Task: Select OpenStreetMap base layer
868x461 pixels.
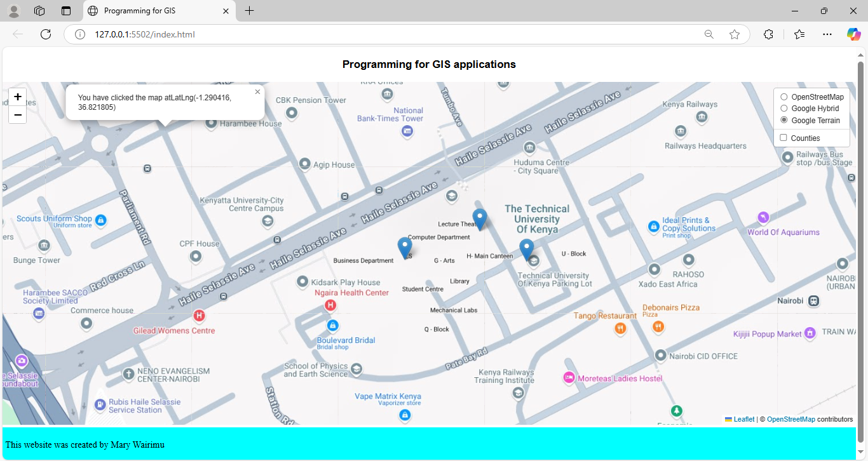Action: pyautogui.click(x=784, y=97)
